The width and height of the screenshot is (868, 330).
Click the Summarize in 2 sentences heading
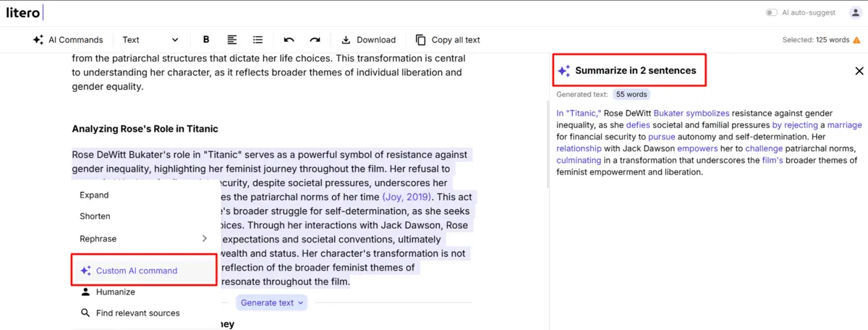click(x=636, y=71)
